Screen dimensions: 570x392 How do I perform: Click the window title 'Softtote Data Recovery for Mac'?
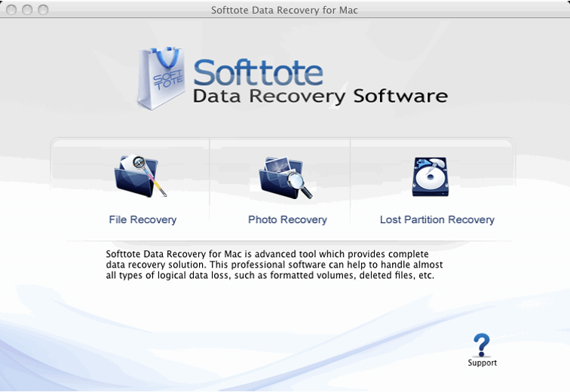tap(284, 10)
